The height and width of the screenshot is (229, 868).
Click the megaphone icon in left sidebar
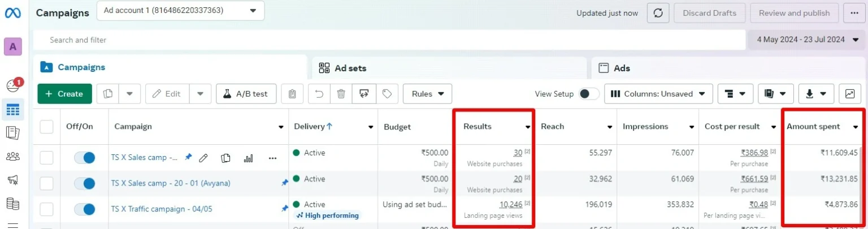click(12, 180)
